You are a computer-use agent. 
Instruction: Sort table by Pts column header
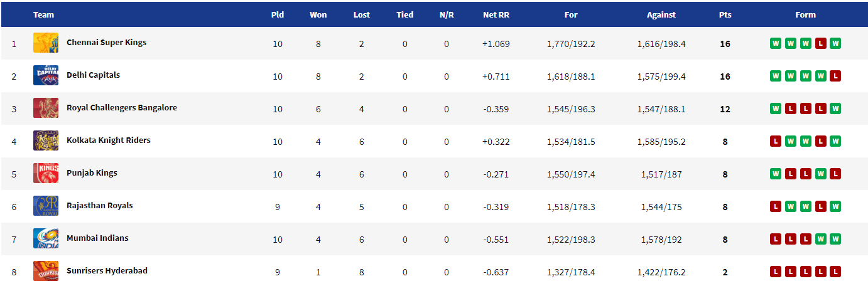point(725,15)
